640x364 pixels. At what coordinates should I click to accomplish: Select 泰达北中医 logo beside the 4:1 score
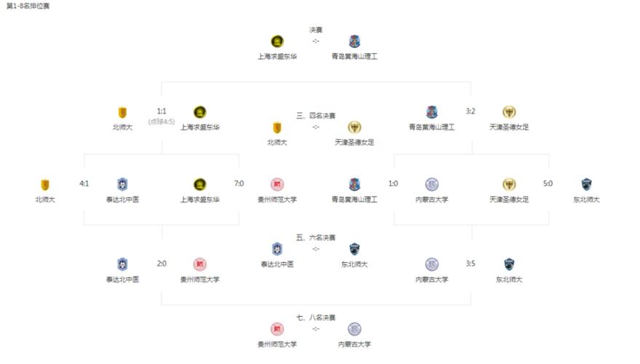click(x=122, y=185)
